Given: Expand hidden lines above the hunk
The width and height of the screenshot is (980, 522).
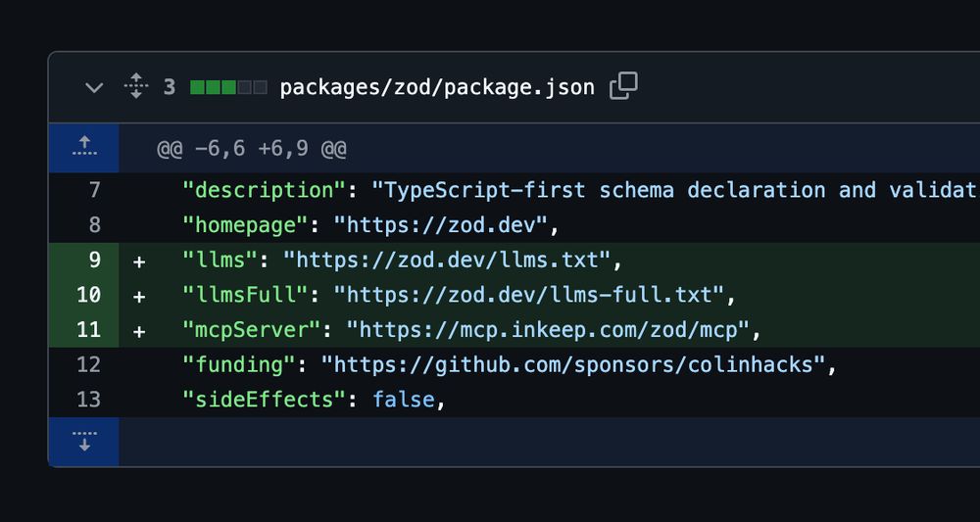Looking at the screenshot, I should point(83,148).
